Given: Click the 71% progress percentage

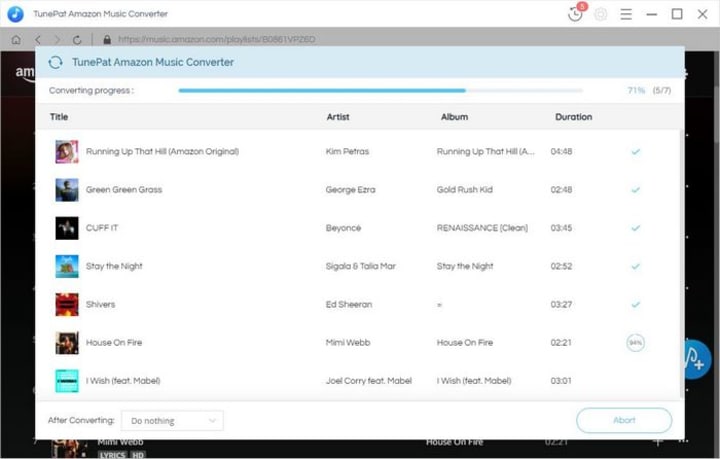Looking at the screenshot, I should coord(636,90).
